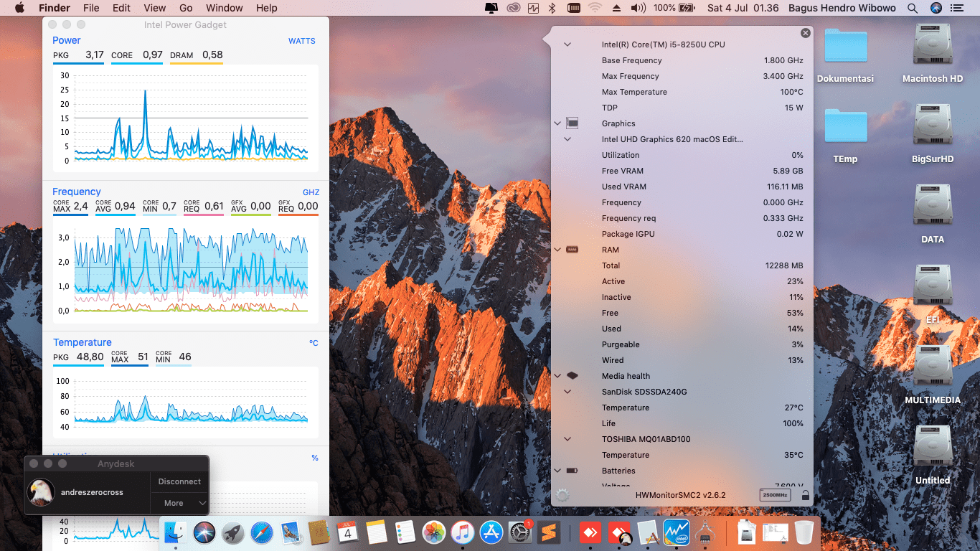Open the Help menu
The height and width of the screenshot is (551, 980).
pos(267,8)
